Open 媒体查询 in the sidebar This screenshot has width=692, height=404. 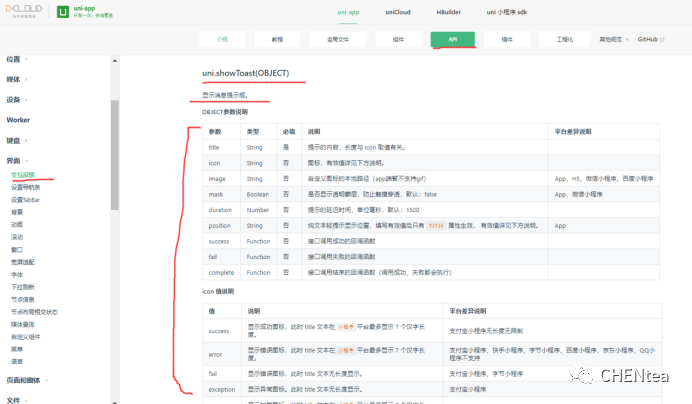(23, 324)
